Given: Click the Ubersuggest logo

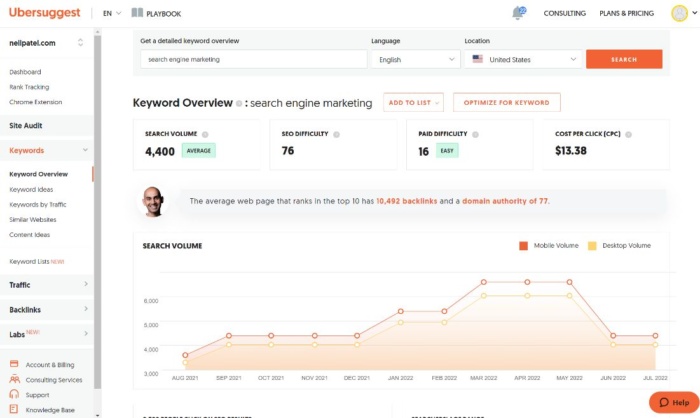Looking at the screenshot, I should (45, 13).
